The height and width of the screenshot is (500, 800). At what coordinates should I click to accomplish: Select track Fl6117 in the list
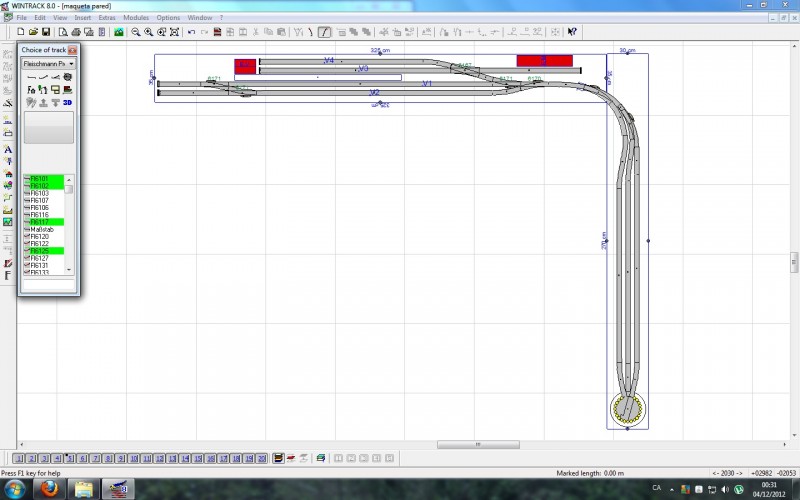tap(43, 222)
